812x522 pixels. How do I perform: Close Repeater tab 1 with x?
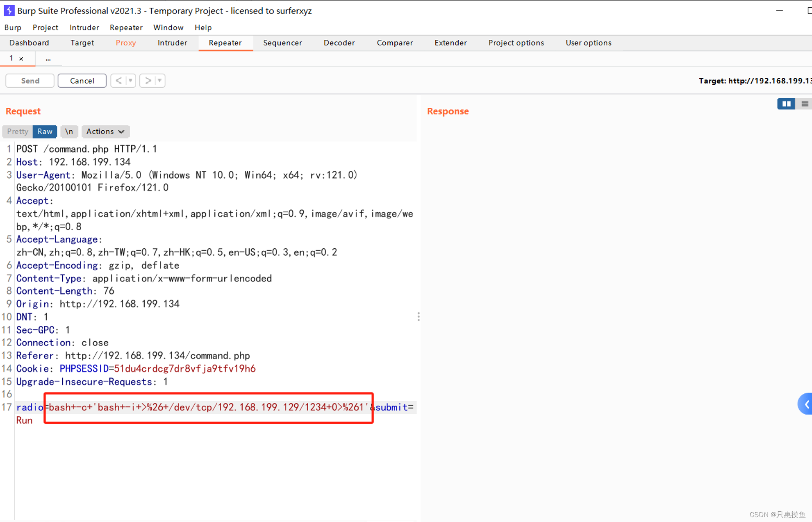[x=21, y=59]
